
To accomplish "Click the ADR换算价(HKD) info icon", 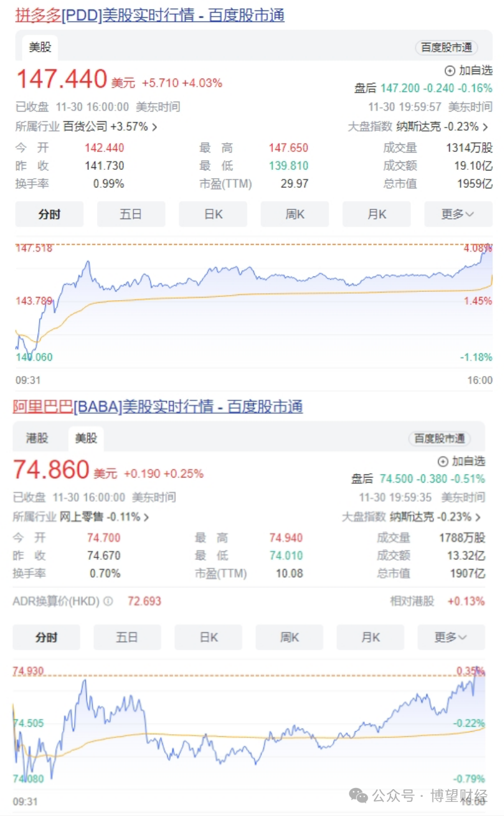I will tap(108, 601).
